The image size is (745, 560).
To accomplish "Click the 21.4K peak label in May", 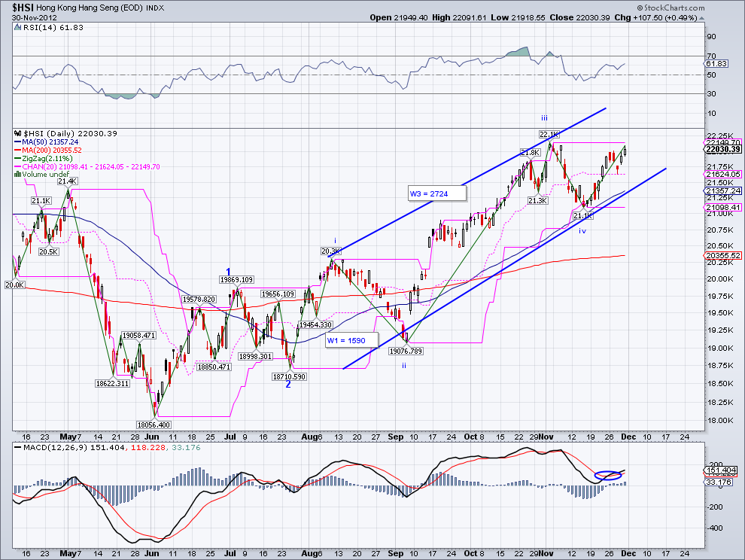I will 68,181.
